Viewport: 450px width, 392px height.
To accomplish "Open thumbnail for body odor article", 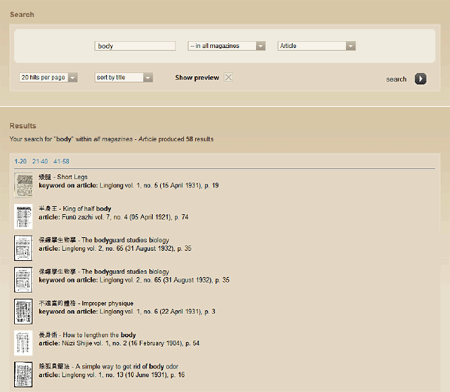I will tap(23, 374).
